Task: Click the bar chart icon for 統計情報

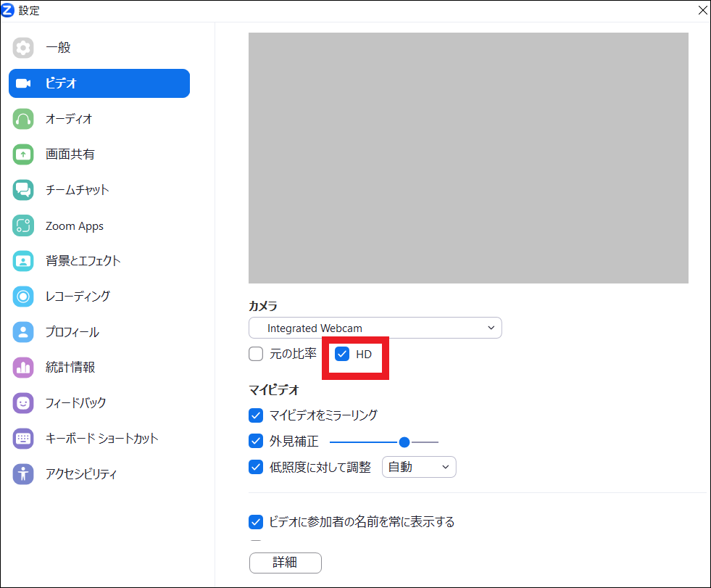Action: pos(23,368)
